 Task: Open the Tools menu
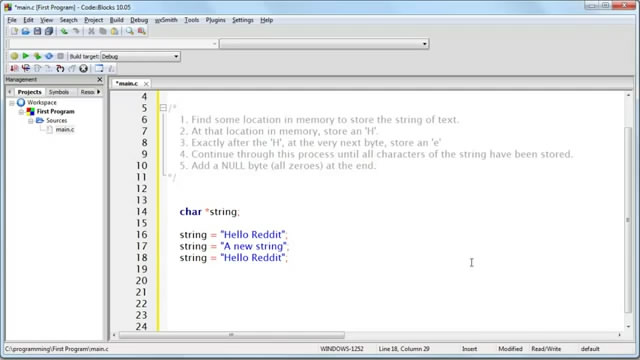[191, 20]
